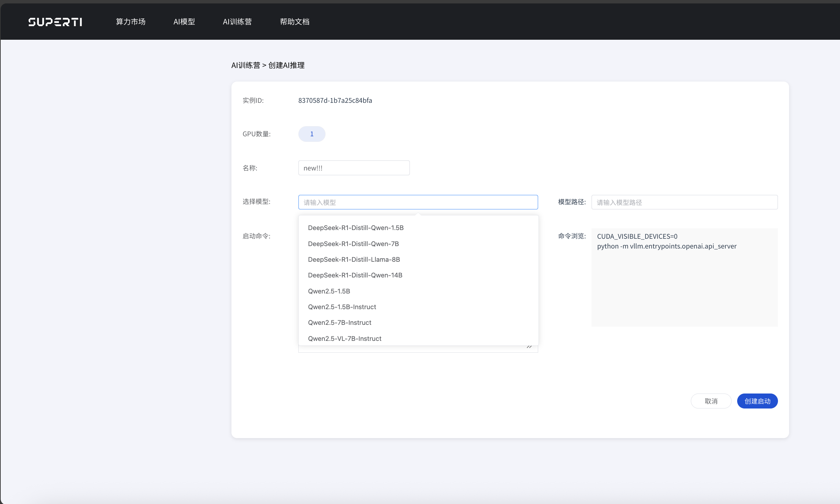Choose DeepSeek-R1-Distill-Qwen-7B option
The image size is (840, 504).
coord(419,244)
